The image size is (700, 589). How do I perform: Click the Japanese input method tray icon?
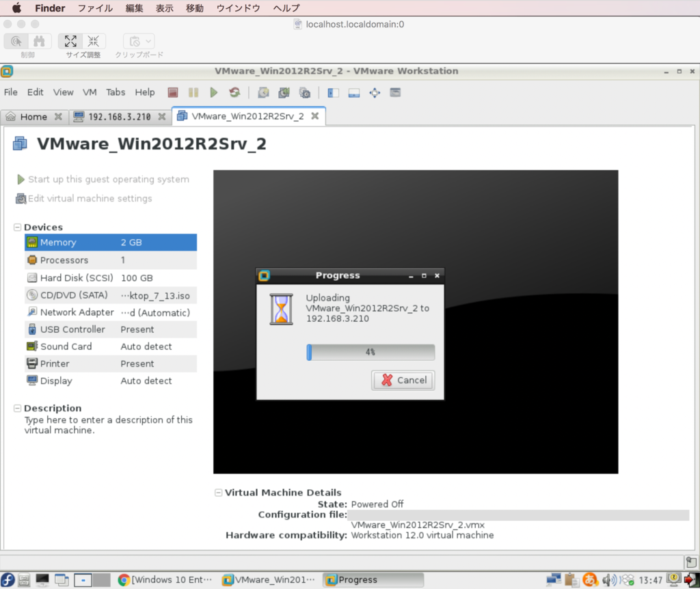click(590, 579)
